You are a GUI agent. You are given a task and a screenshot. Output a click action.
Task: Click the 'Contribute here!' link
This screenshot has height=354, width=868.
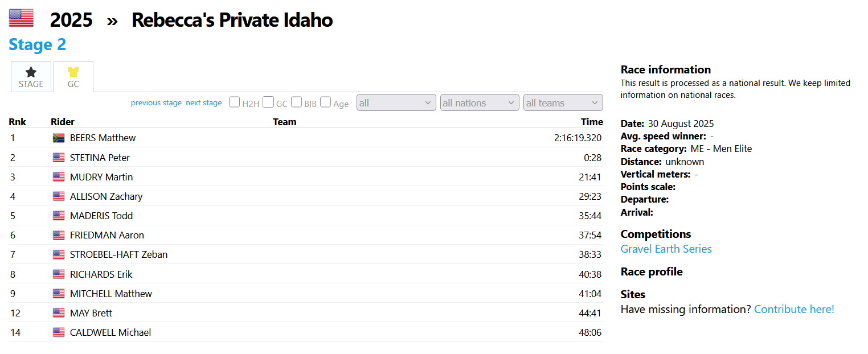pyautogui.click(x=793, y=309)
